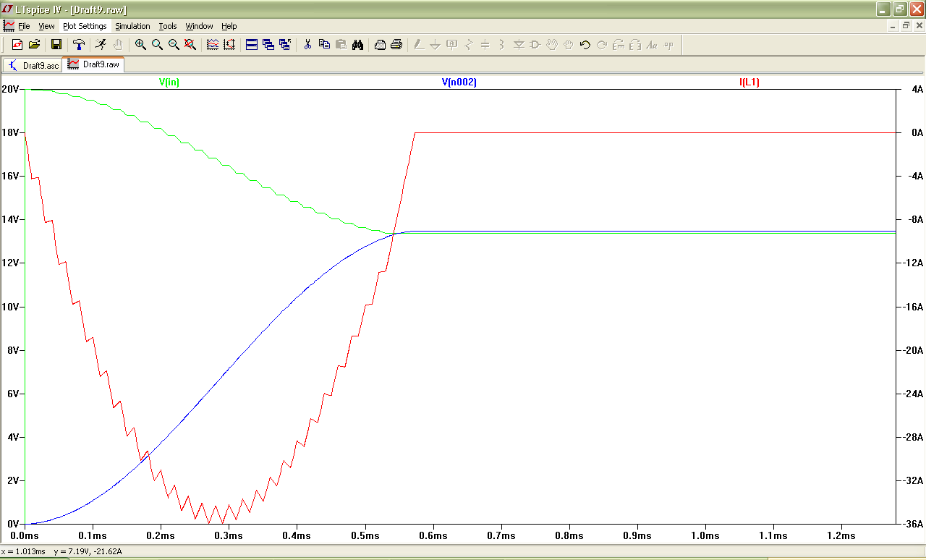The height and width of the screenshot is (560, 926).
Task: Click the 0A right axis label
Action: (x=917, y=133)
